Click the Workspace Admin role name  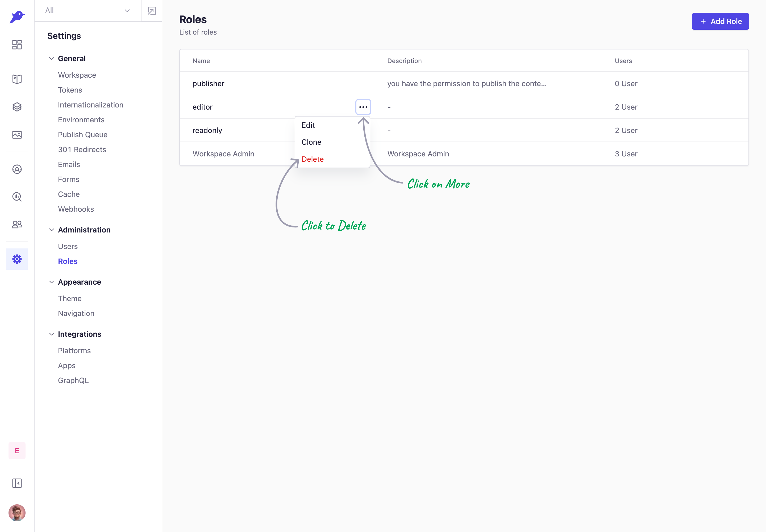pyautogui.click(x=223, y=154)
